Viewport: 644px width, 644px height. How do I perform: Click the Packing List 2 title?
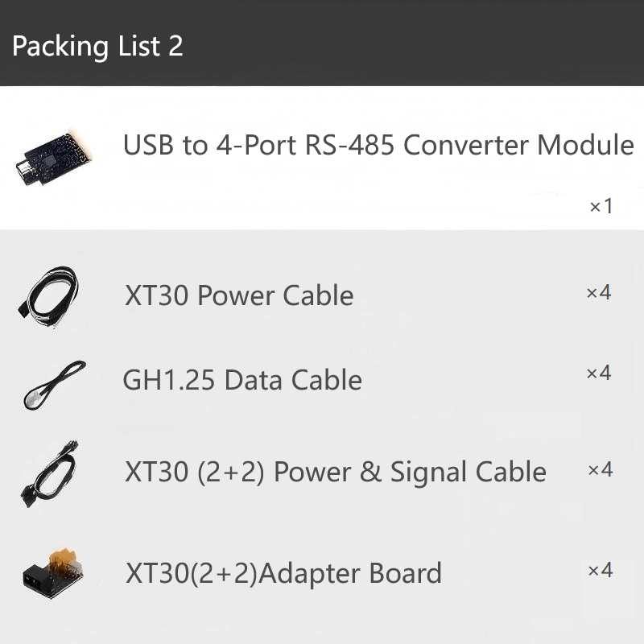click(97, 45)
